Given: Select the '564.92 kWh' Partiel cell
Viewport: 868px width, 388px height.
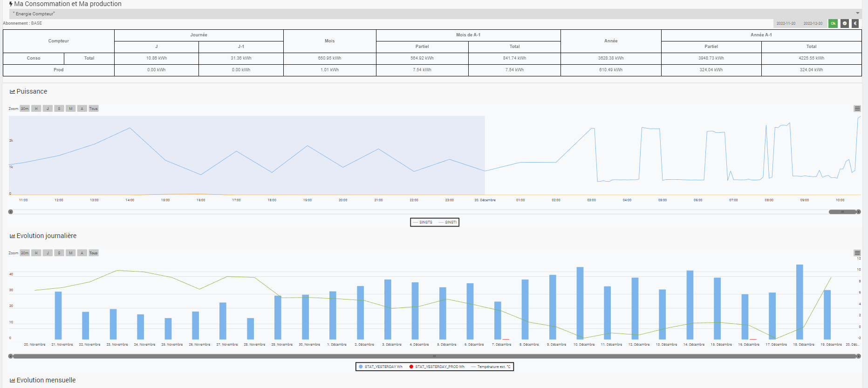Looking at the screenshot, I should (422, 58).
